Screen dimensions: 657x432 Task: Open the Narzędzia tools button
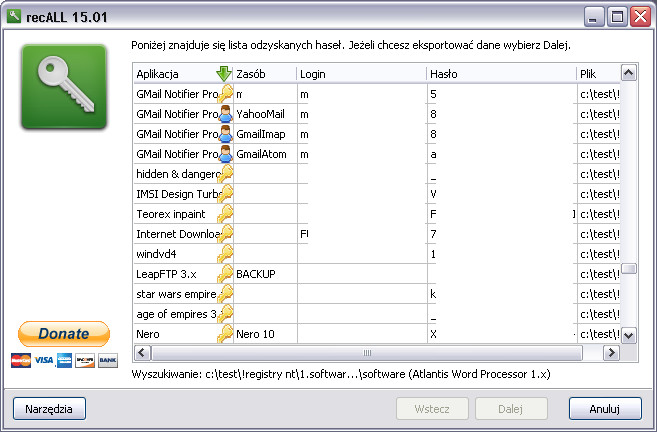(x=49, y=409)
